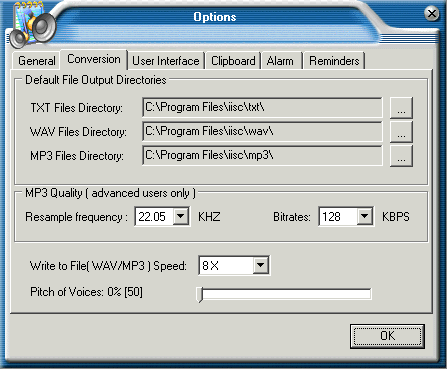Switch to the General tab

click(x=37, y=61)
